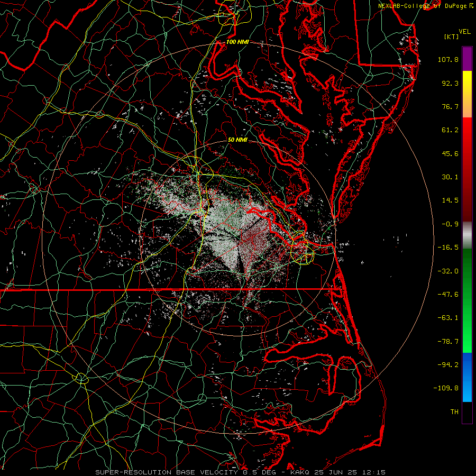The image size is (476, 476).
Task: Click the 100 NMI range ring label
Action: point(237,42)
